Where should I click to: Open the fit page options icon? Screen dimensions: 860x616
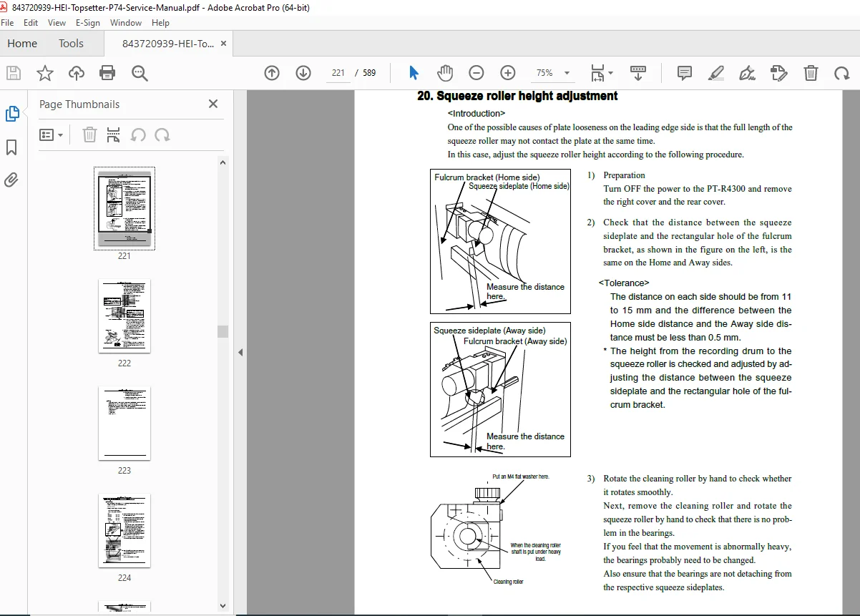597,73
